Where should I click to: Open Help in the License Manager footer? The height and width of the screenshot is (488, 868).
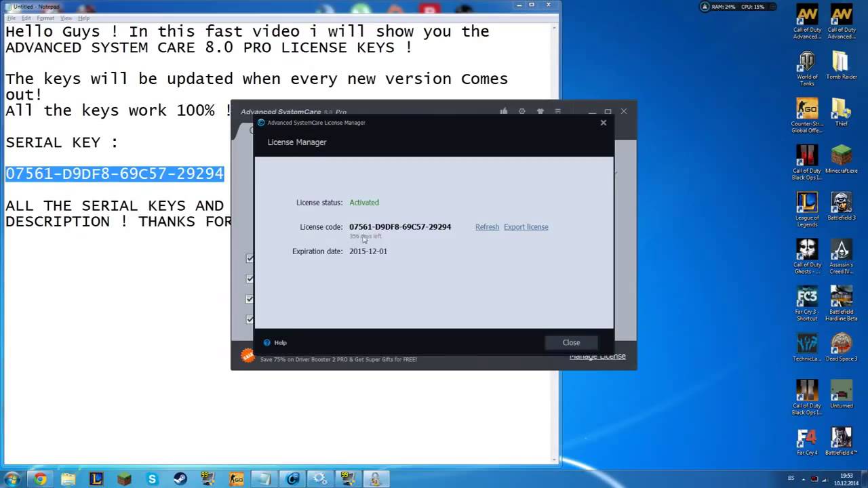click(x=275, y=343)
